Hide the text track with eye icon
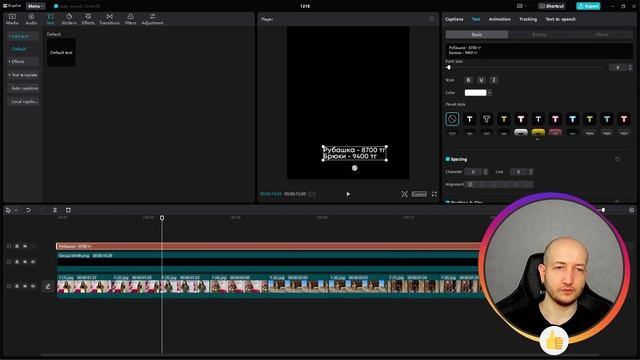 pyautogui.click(x=25, y=246)
